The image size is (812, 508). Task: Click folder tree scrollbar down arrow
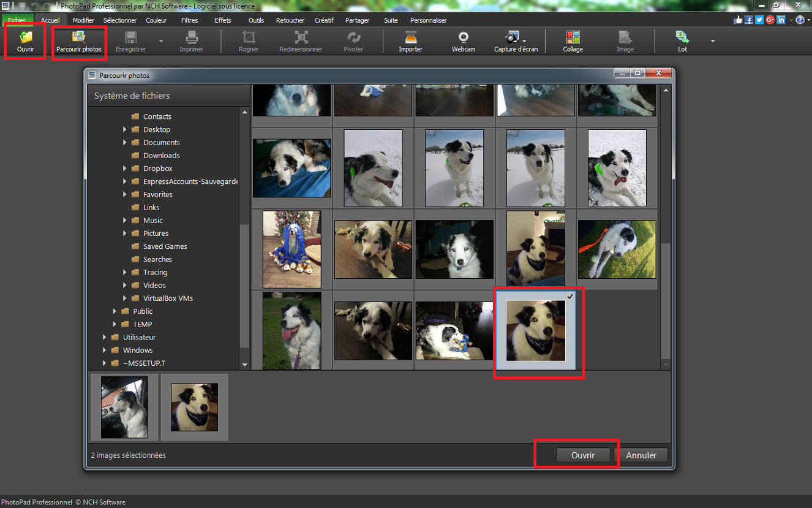245,365
